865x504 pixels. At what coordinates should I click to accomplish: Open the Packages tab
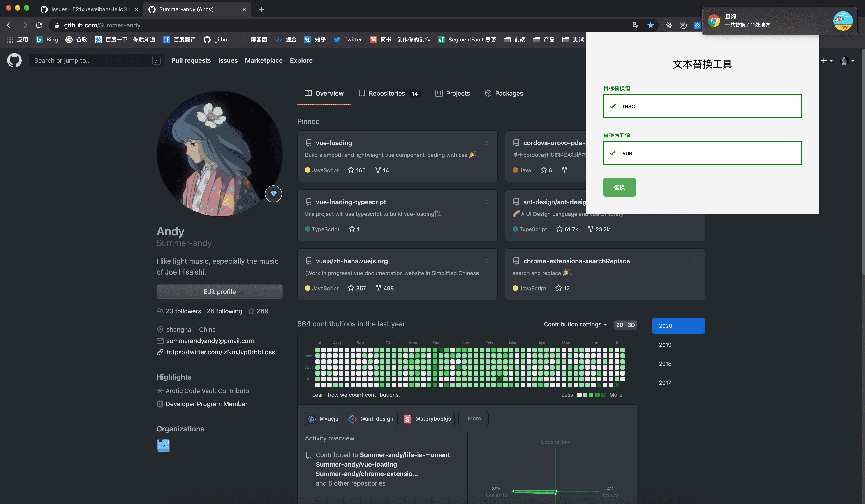[504, 93]
